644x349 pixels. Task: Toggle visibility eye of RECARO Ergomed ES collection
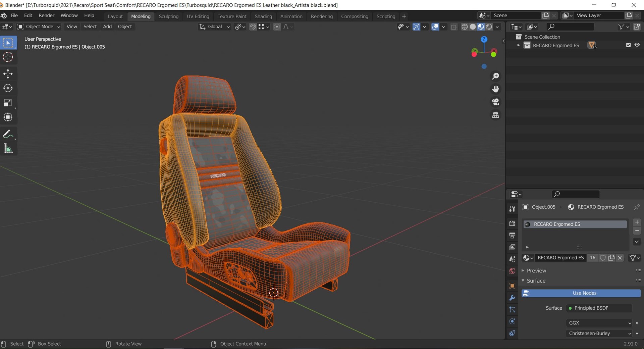click(637, 45)
